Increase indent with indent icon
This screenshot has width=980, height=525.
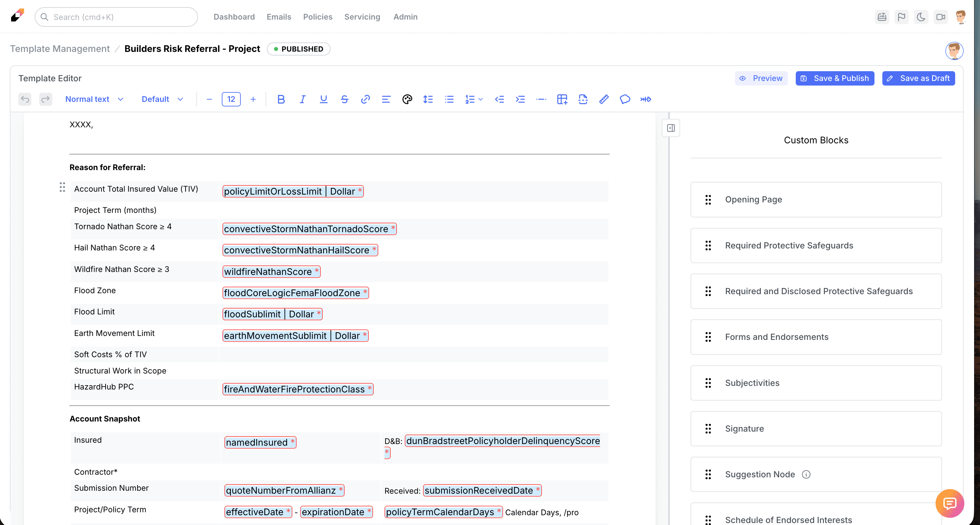click(x=520, y=99)
